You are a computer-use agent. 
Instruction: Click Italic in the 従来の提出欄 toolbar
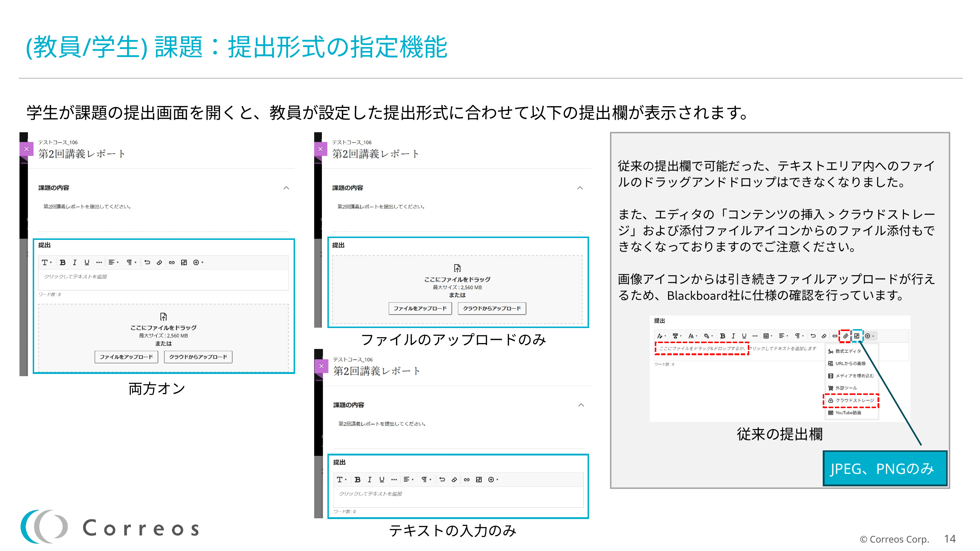[733, 336]
